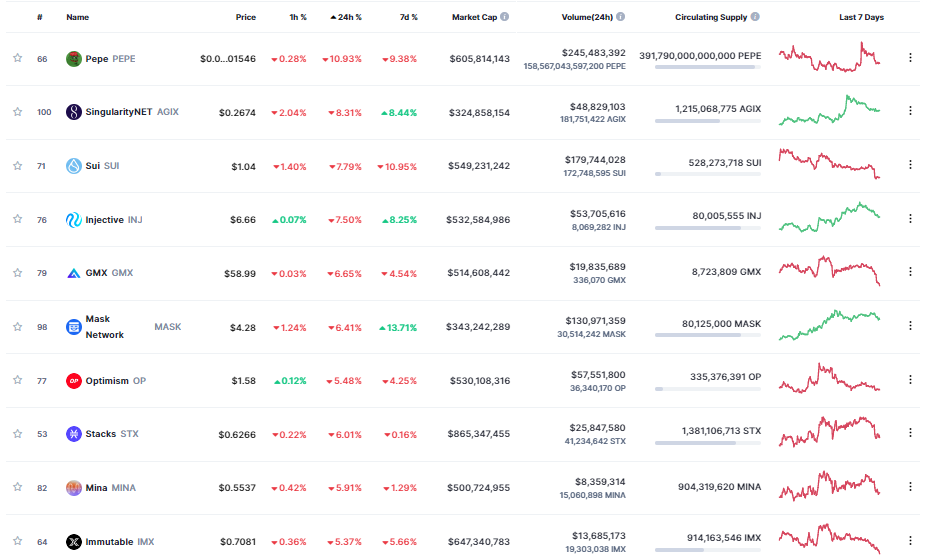Viewport: 934px width, 556px height.
Task: Show Market Cap info tooltip icon
Action: tap(505, 17)
